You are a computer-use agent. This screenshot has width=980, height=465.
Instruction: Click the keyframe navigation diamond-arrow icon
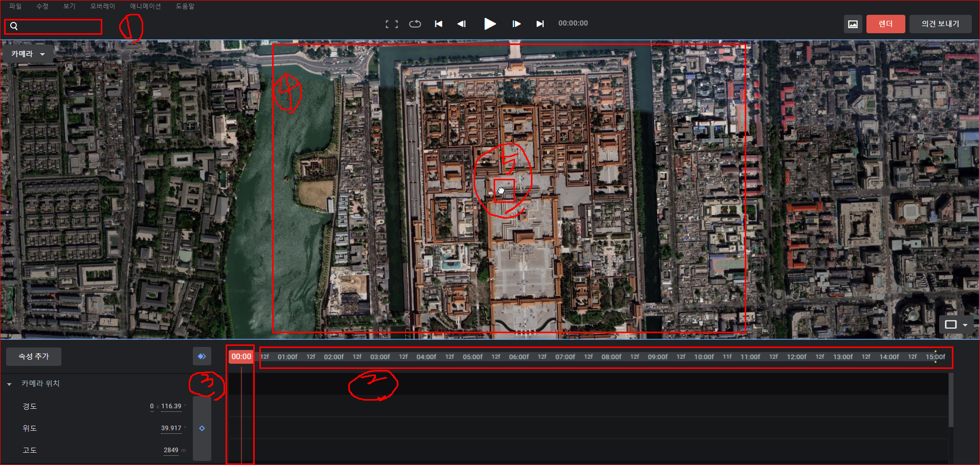pyautogui.click(x=202, y=356)
